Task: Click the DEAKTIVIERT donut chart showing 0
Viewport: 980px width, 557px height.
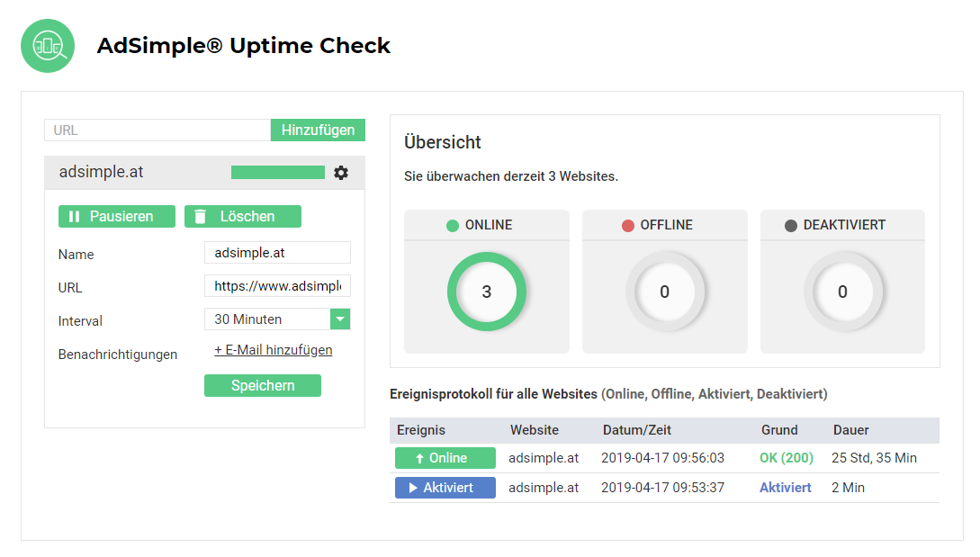Action: [x=842, y=292]
